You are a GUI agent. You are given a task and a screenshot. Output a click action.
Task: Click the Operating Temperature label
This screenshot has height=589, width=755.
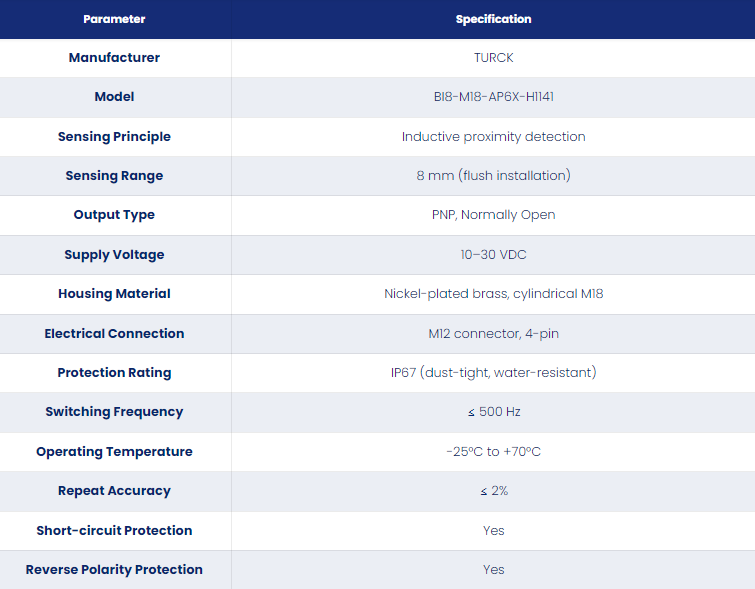(x=114, y=452)
